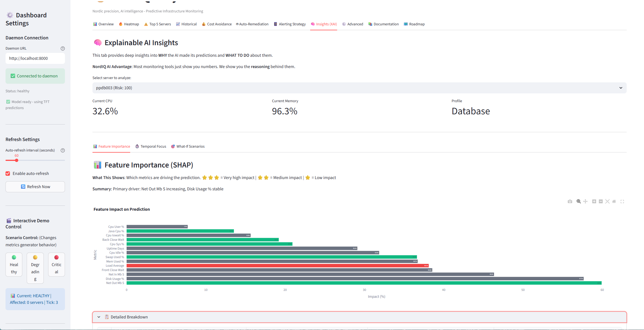
Task: Reset chart axes with home icon
Action: [614, 201]
